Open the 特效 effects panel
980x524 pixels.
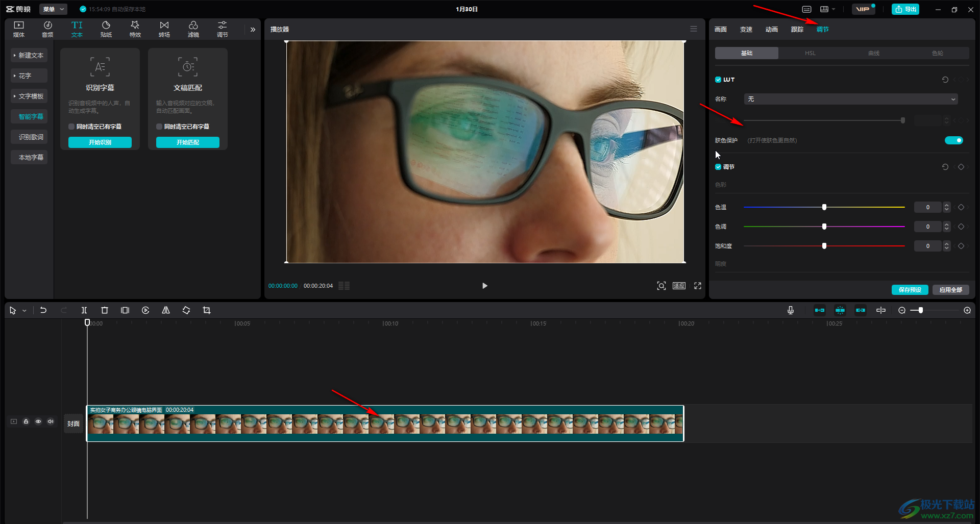(135, 29)
